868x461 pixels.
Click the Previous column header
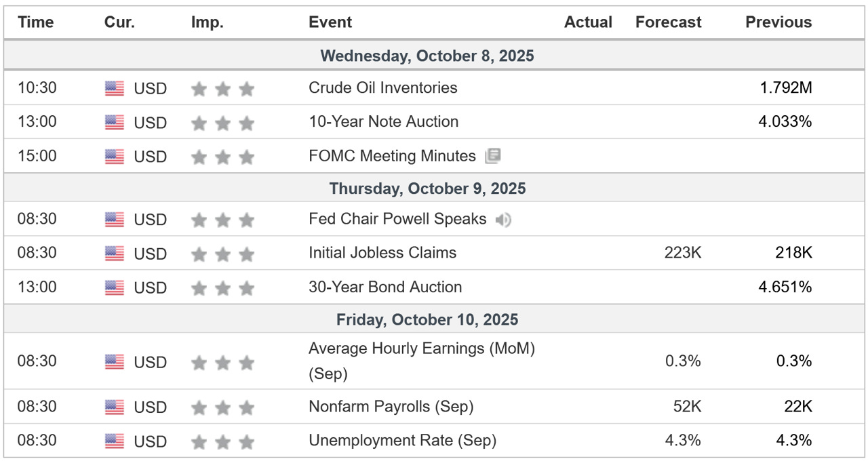[778, 22]
